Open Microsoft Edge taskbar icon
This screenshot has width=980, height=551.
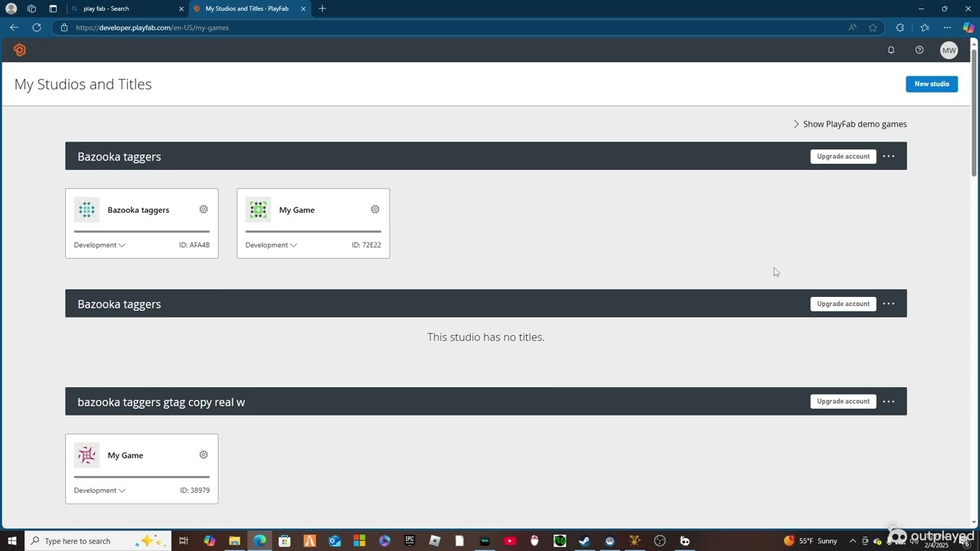[260, 541]
